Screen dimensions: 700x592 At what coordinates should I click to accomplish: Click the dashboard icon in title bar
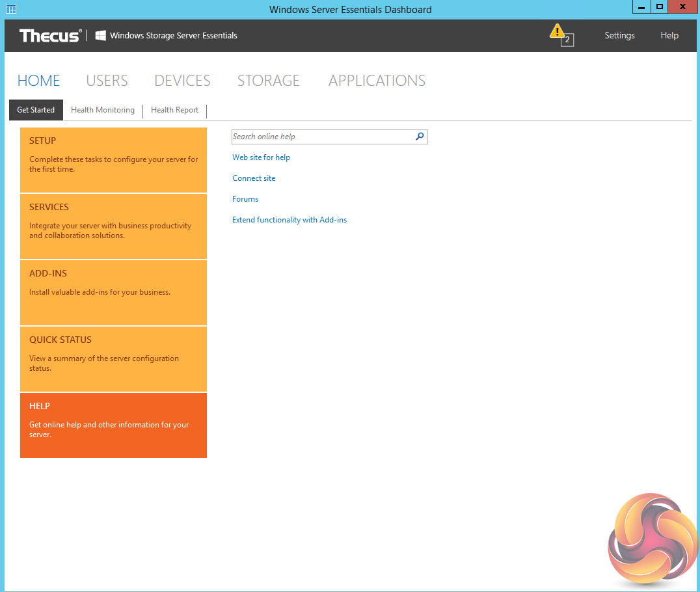[11, 9]
